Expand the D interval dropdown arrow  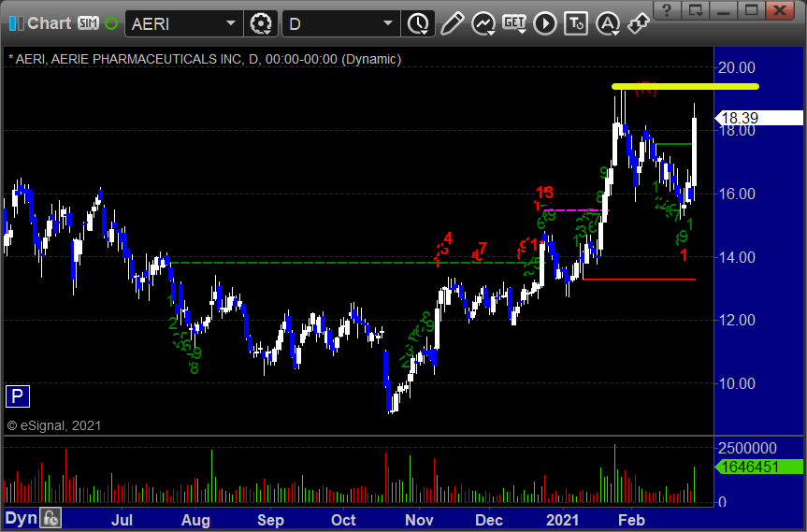pos(389,23)
